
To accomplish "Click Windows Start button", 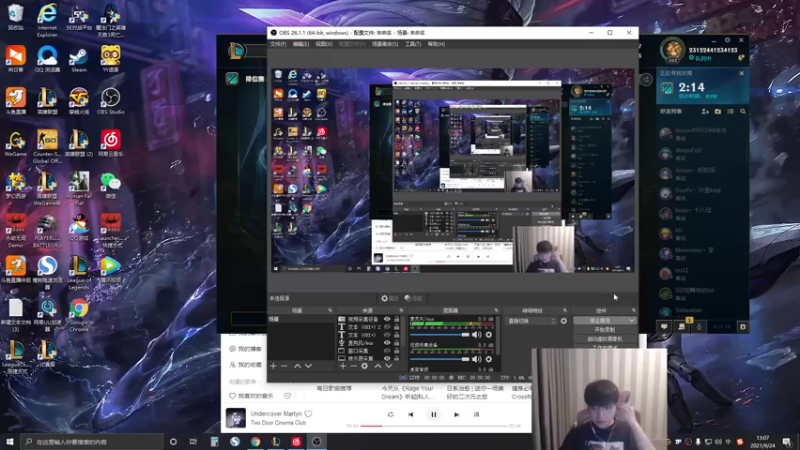I will (10, 442).
